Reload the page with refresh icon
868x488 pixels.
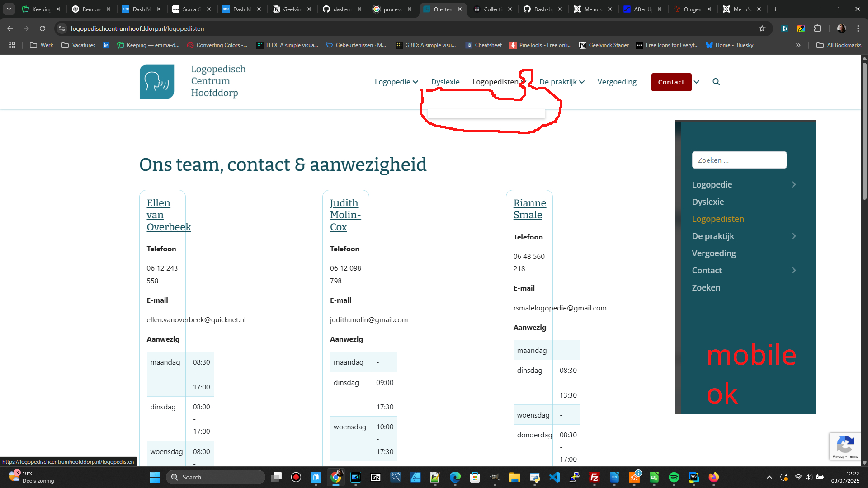coord(42,28)
